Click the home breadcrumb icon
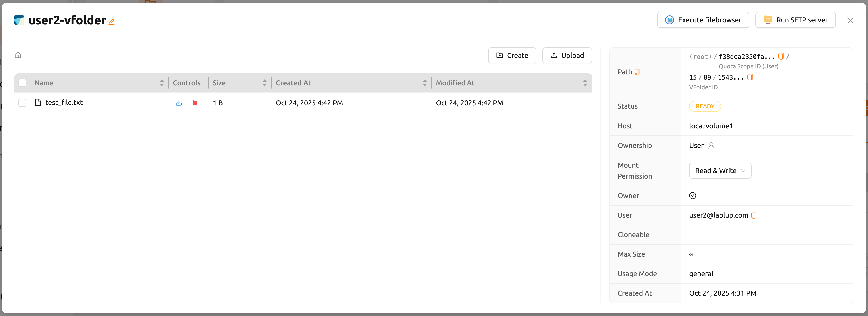868x316 pixels. [x=18, y=55]
